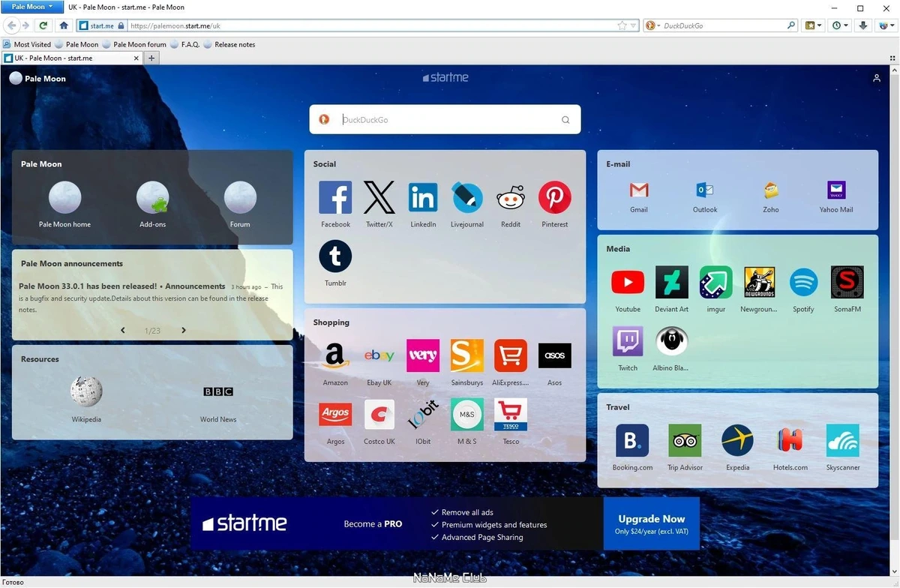This screenshot has width=900, height=588.
Task: Open the Pale Moon home icon
Action: pos(64,197)
